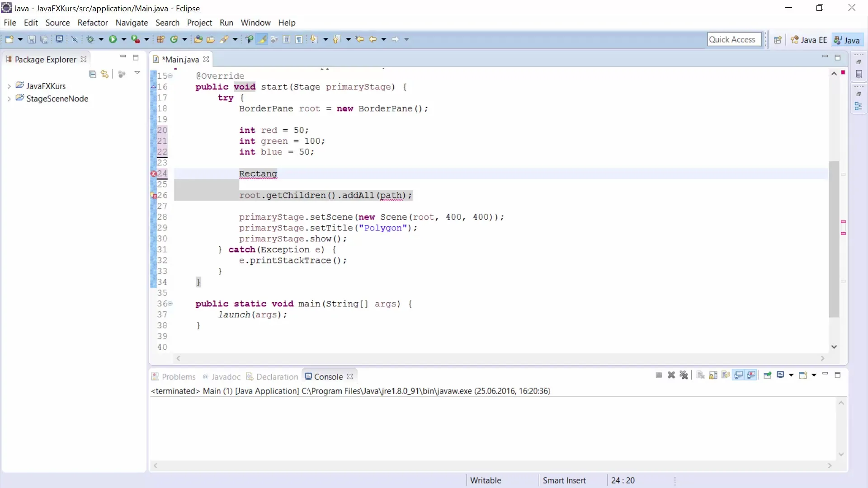Click the New Java Package icon

coord(160,39)
